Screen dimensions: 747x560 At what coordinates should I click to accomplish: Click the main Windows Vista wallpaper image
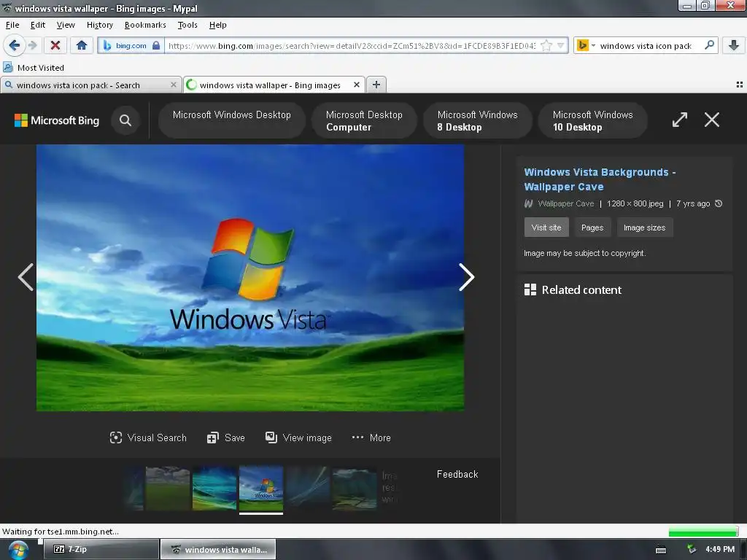(250, 278)
